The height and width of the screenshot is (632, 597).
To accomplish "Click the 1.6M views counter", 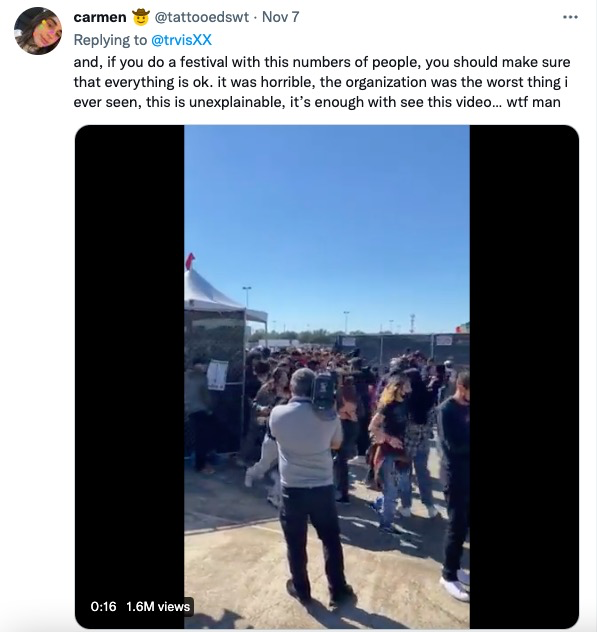I will tap(158, 607).
